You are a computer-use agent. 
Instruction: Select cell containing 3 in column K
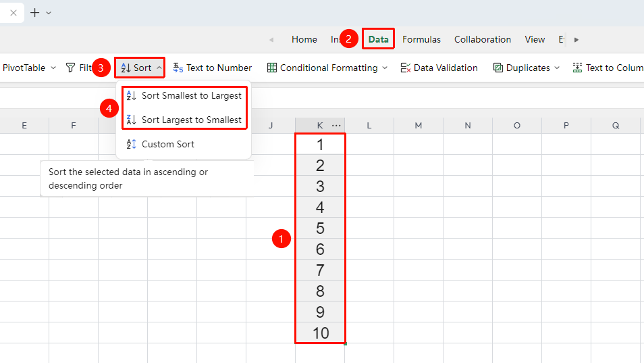tap(320, 186)
